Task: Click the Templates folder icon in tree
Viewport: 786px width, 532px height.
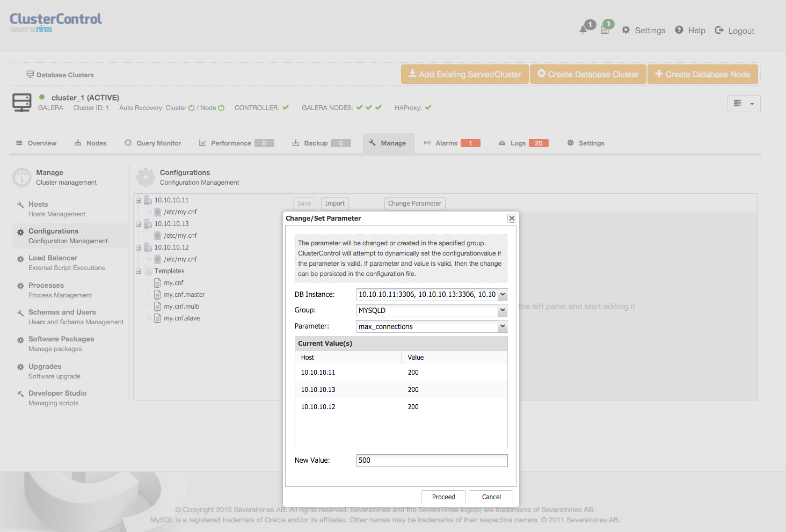Action: point(148,271)
